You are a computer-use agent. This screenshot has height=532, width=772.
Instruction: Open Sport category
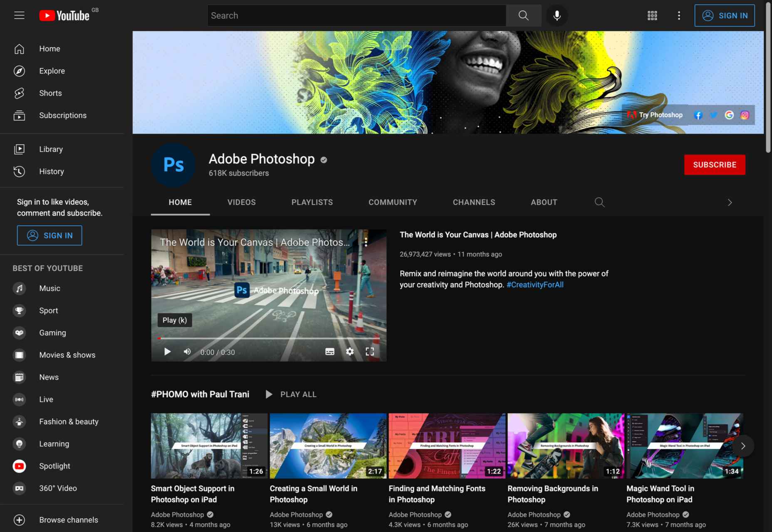click(62, 310)
